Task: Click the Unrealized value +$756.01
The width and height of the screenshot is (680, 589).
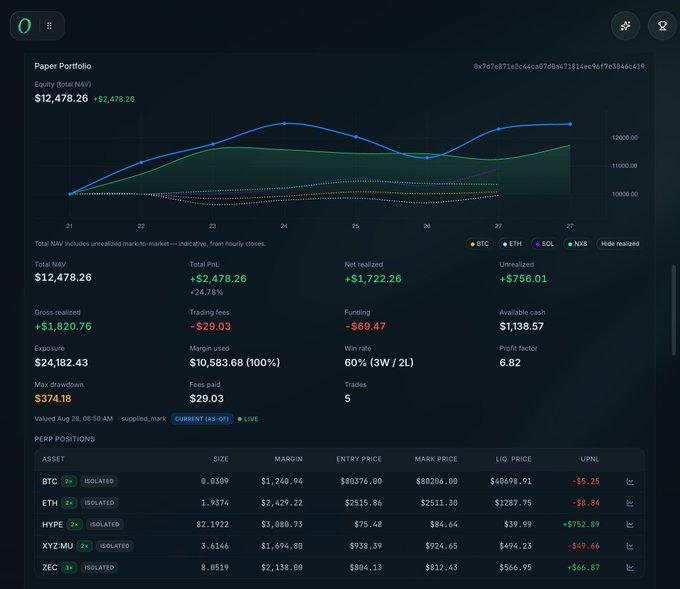Action: pos(523,279)
